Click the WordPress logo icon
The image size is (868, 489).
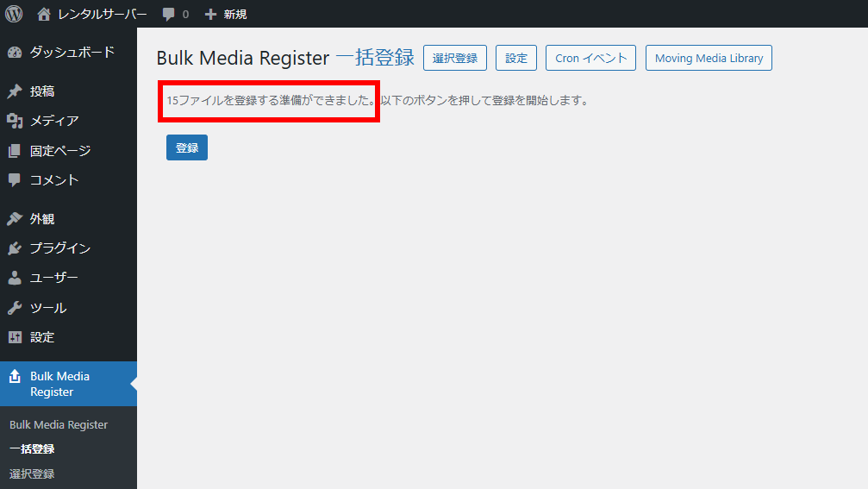click(x=14, y=14)
